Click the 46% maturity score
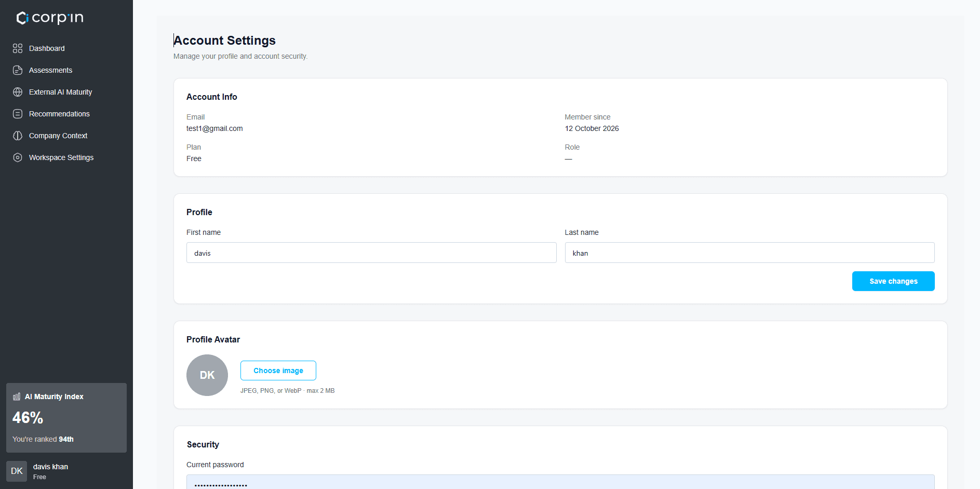The height and width of the screenshot is (489, 980). tap(28, 418)
